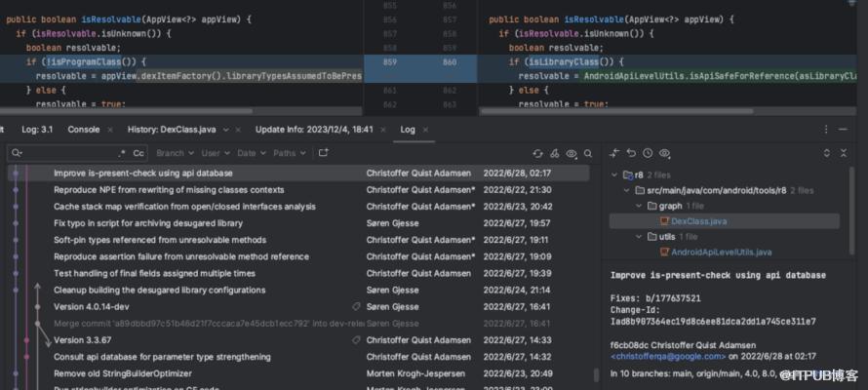This screenshot has width=868, height=390.
Task: Toggle the Regex search option
Action: tap(122, 153)
